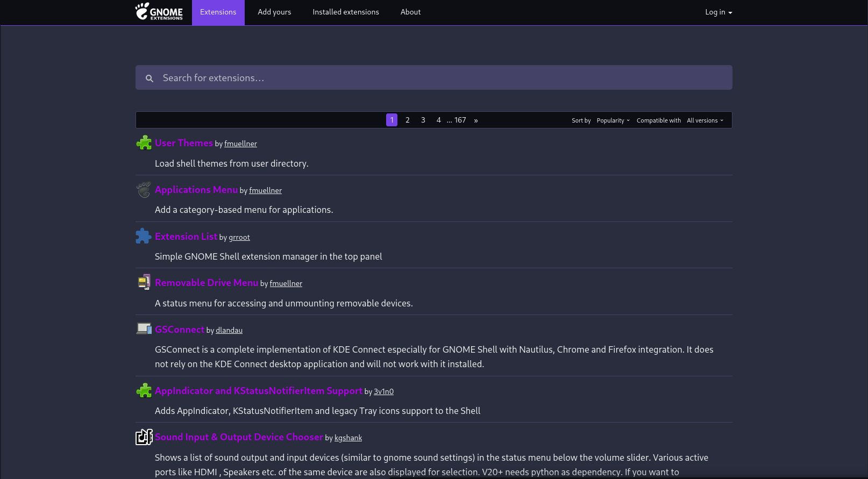Visit author dlandau profile
This screenshot has width=868, height=479.
coord(229,330)
